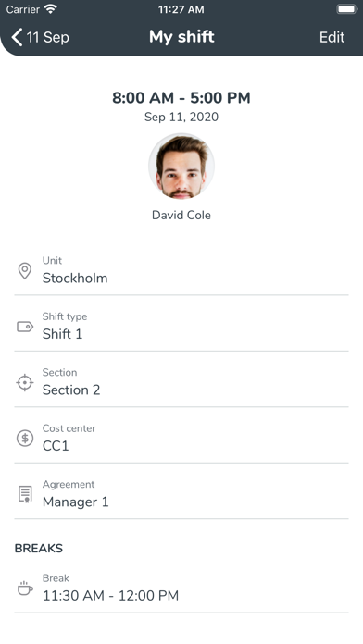
Task: Open the 11:30 AM - 12:00 PM break
Action: coord(181,588)
